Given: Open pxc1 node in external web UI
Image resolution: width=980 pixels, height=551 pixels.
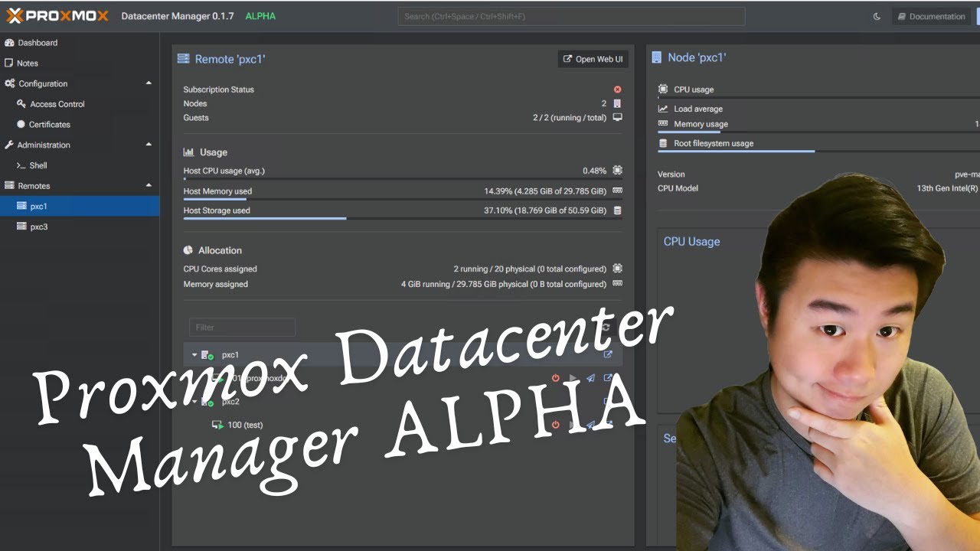Looking at the screenshot, I should point(608,355).
